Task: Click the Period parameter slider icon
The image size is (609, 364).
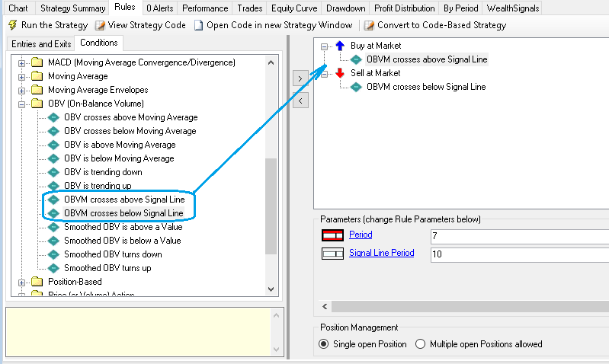Action: (333, 235)
